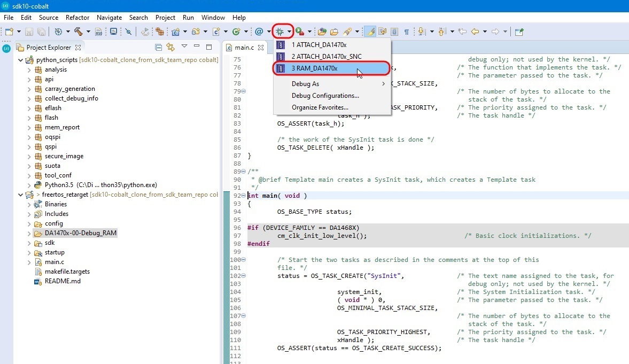Screen dimensions: 629x364
Task: Click the New wizard toolbar icon
Action: 9,32
